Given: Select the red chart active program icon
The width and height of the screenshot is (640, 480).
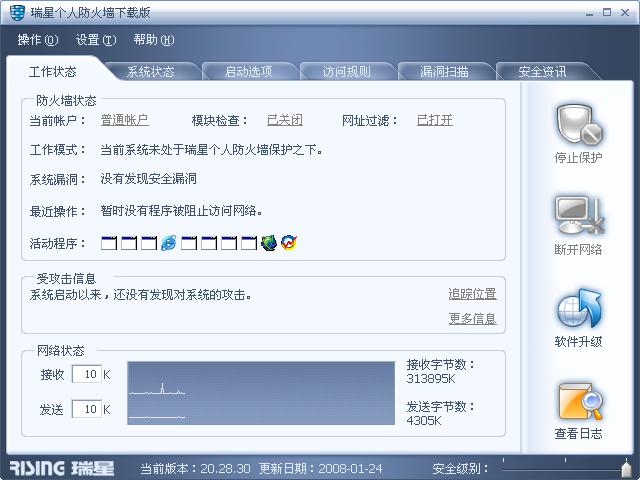Looking at the screenshot, I should pos(289,243).
